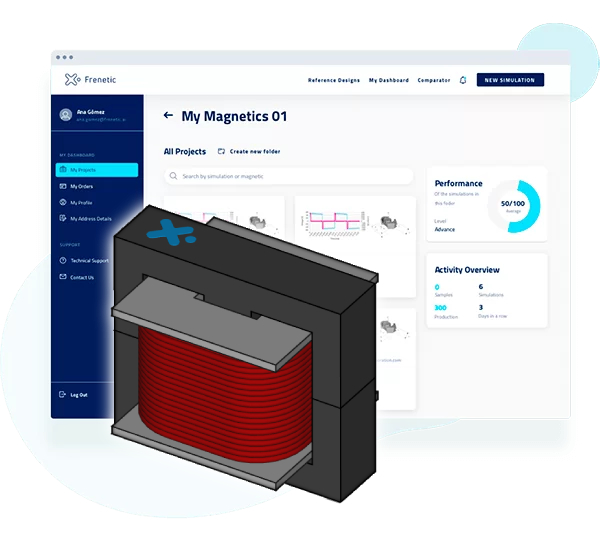
Task: Click the Ana Gómez user name
Action: pos(91,112)
